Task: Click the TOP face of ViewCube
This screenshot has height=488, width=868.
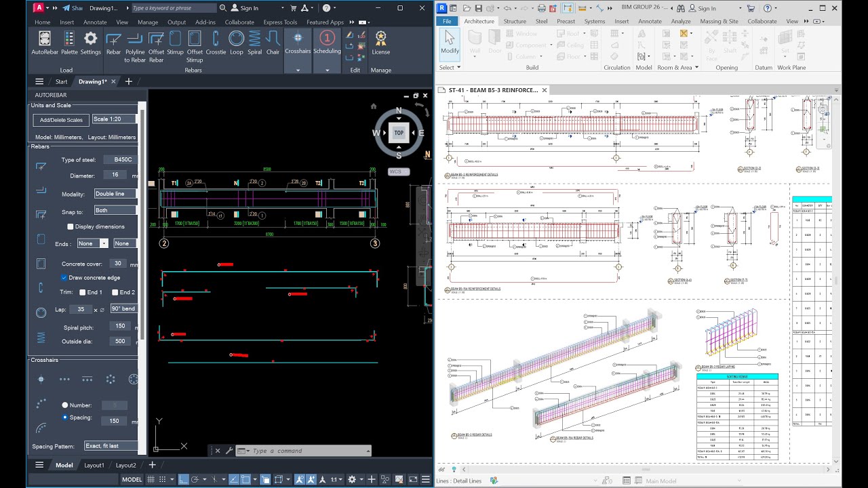Action: 399,133
